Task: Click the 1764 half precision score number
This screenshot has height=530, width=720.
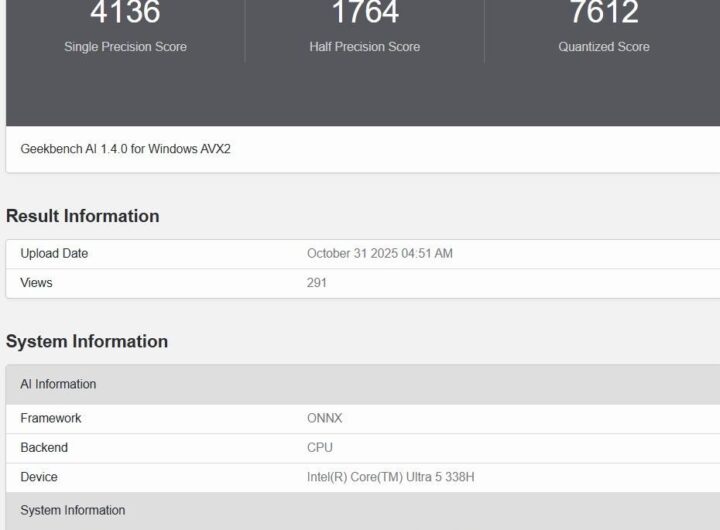Action: click(x=365, y=12)
